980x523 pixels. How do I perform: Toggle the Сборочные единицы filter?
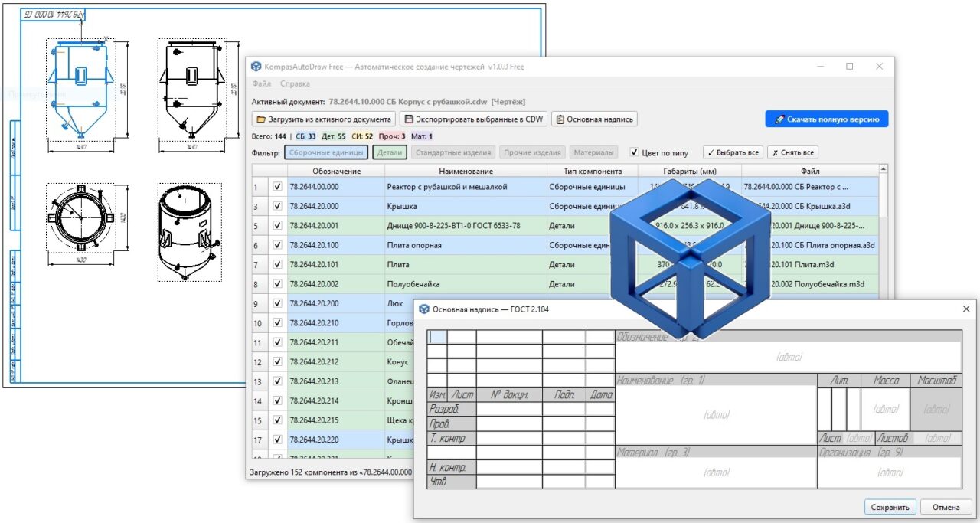pyautogui.click(x=327, y=152)
